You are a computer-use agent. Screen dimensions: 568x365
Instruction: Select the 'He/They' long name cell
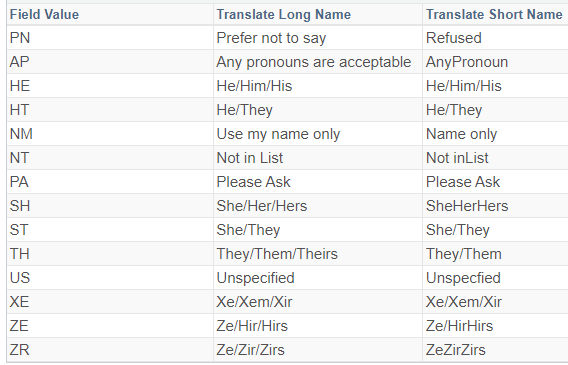coord(318,110)
